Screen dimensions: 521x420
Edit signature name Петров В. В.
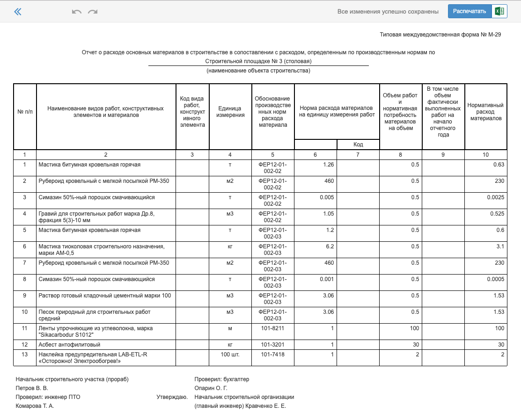click(x=32, y=388)
